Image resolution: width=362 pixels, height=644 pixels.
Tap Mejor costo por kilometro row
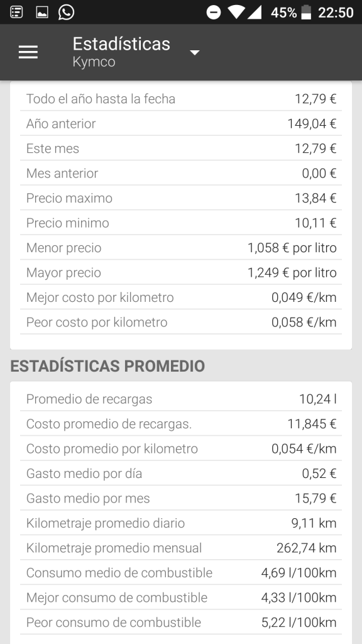point(181,297)
